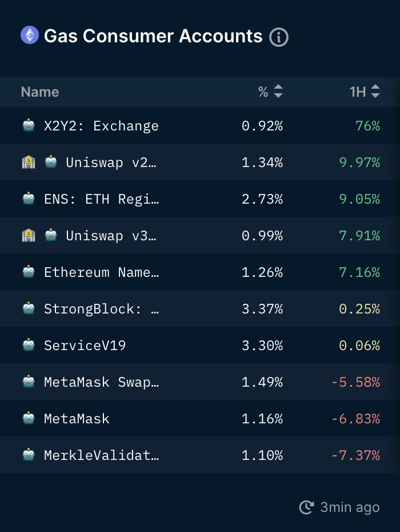The height and width of the screenshot is (532, 400).
Task: Open the ServiceV19 account
Action: pos(85,346)
